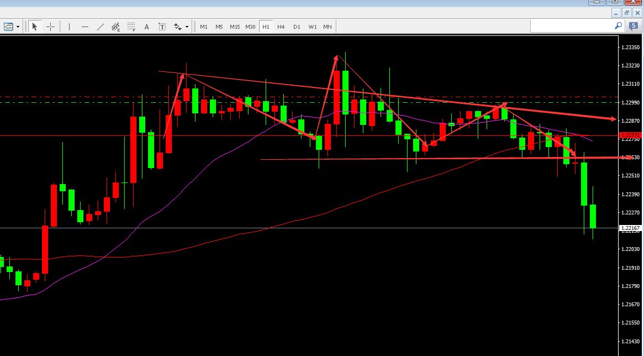Minimize the inner chart window
Image resolution: width=644 pixels, height=356 pixels.
pyautogui.click(x=616, y=13)
